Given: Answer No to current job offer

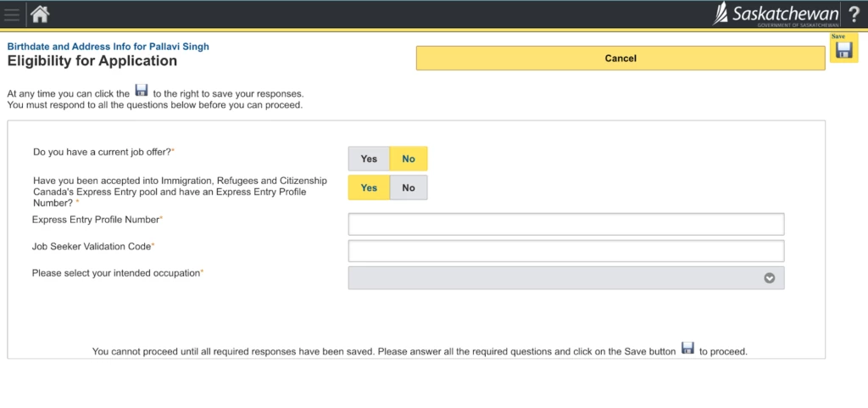Looking at the screenshot, I should pos(409,159).
